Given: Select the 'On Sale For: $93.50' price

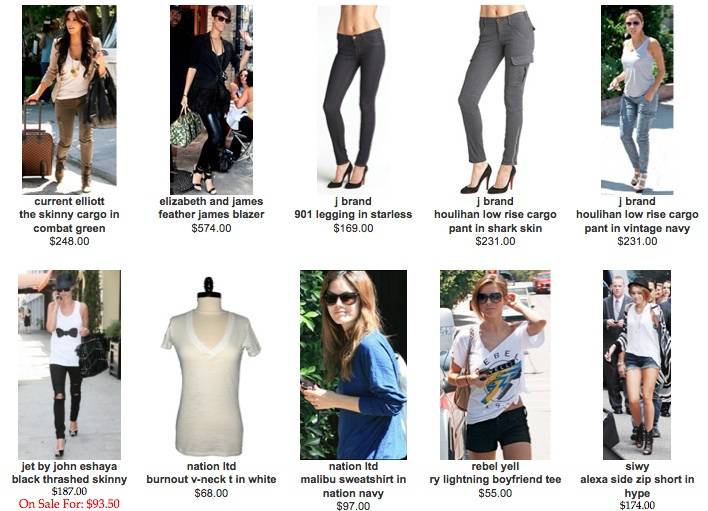Looking at the screenshot, I should click(69, 504).
